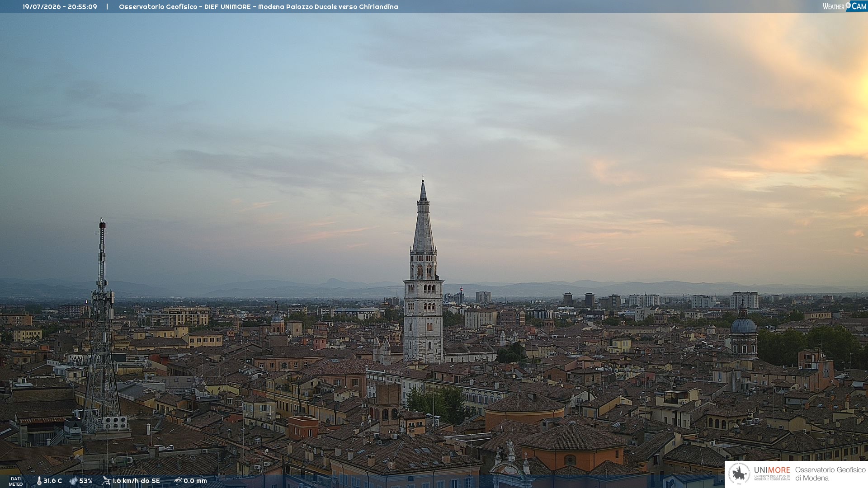Click the wind speed icon
Viewport: 868px width, 488px height.
click(x=106, y=481)
